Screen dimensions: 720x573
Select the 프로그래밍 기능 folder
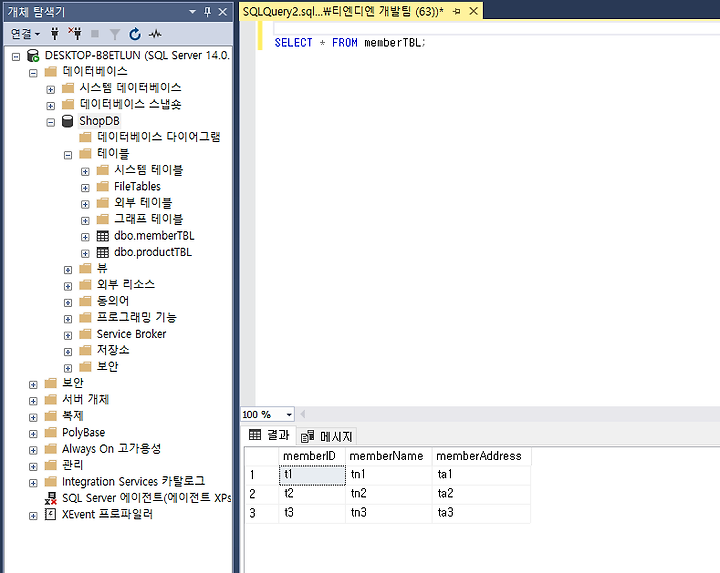tap(136, 317)
